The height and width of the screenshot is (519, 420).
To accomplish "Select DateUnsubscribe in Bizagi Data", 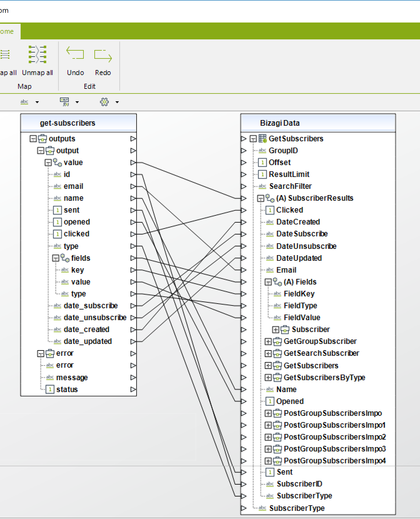I will 306,246.
